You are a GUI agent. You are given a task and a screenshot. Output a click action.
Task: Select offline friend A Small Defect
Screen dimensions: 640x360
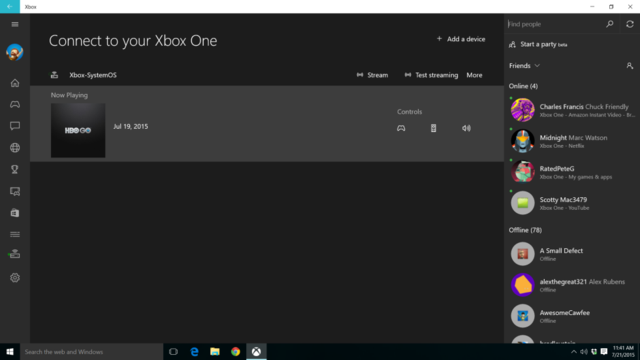point(572,254)
